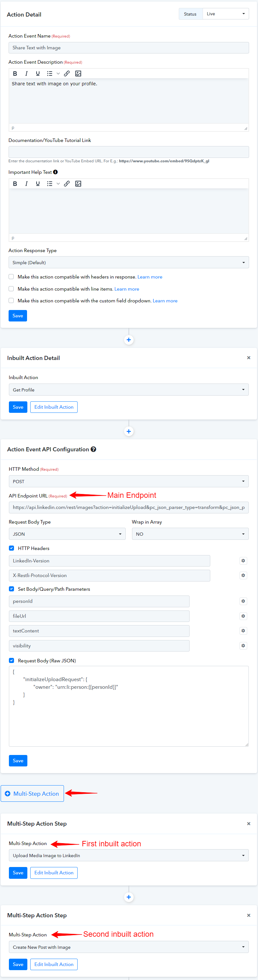Open Learn more link for headers in response
258x980 pixels.
[x=150, y=277]
